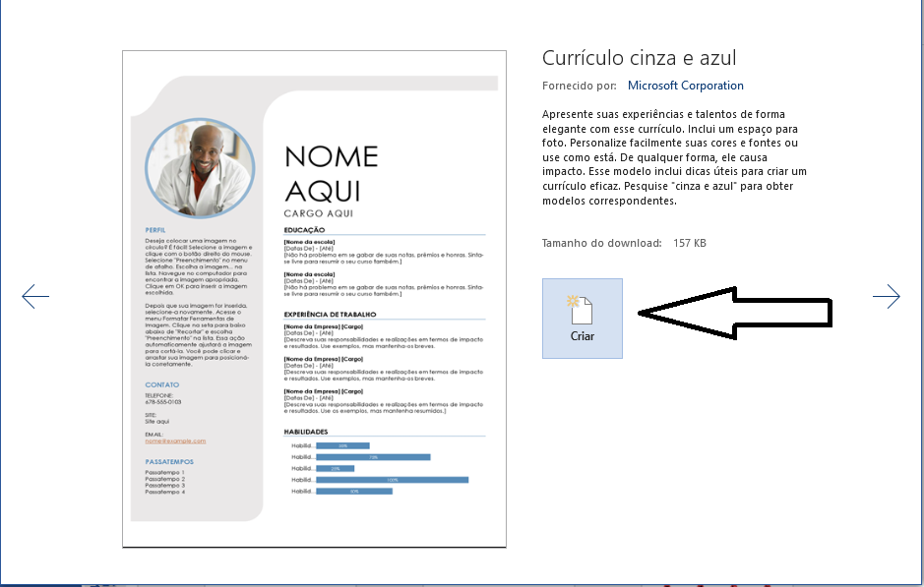Click the CONTATO heading in the sidebar

pos(162,384)
